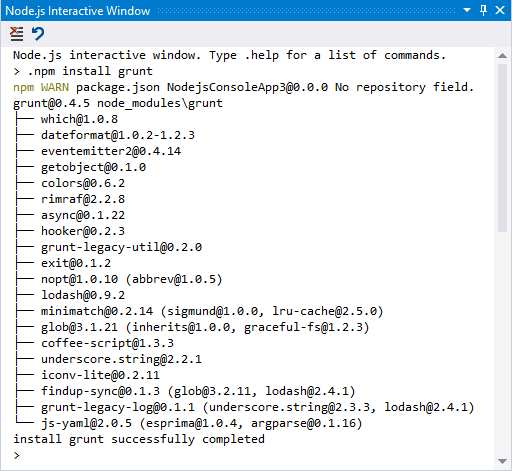The height and width of the screenshot is (471, 512).
Task: Click the 'exit@0.1.2' entry
Action: 76,263
